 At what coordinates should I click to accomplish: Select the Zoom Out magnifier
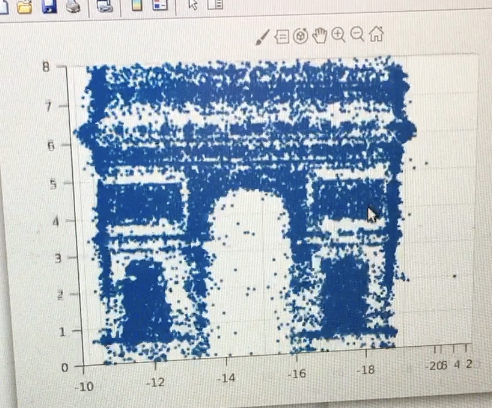[357, 34]
